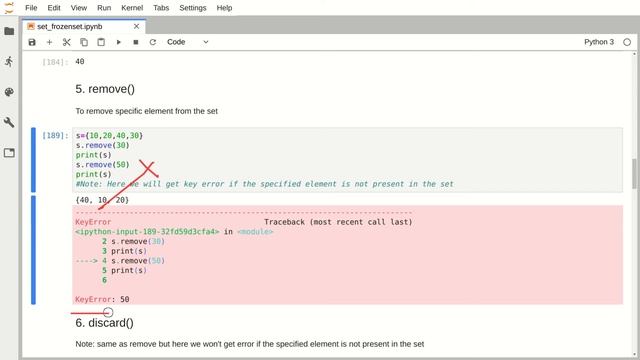
Task: Click the notebook file icon on the tab
Action: point(31,26)
